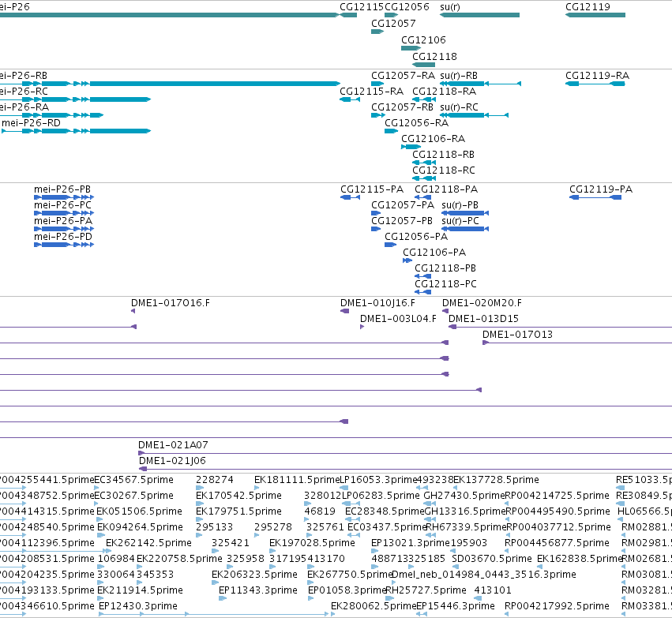Click the su(r) gene arrow glyph
The width and height of the screenshot is (672, 618).
coord(479,15)
